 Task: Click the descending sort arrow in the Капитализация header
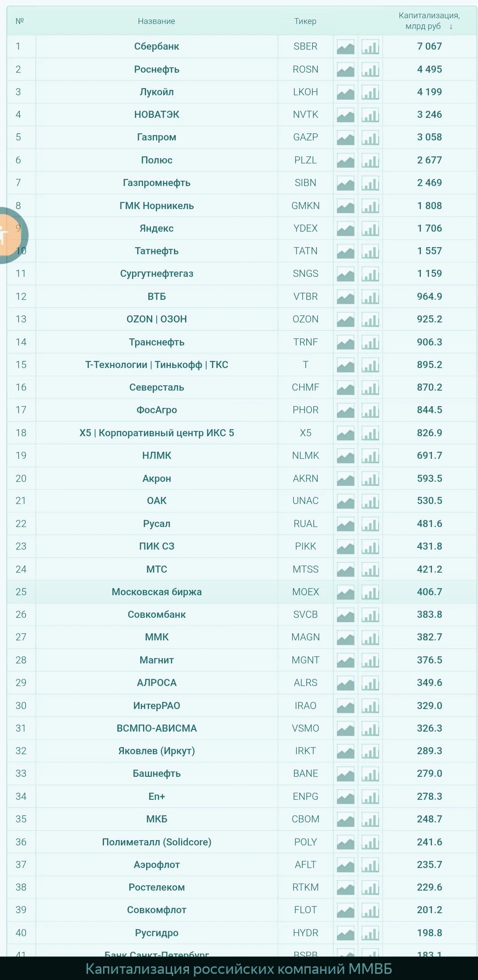click(x=451, y=27)
